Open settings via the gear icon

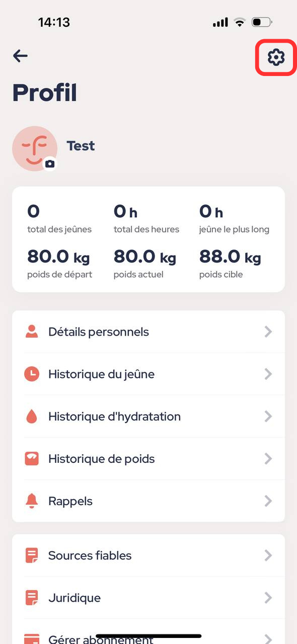point(276,57)
